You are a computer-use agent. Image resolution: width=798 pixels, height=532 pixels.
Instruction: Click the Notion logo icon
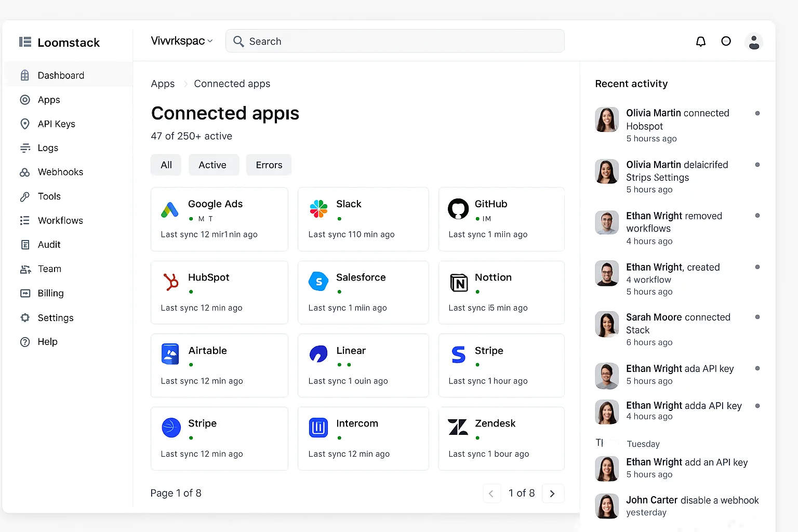[459, 283]
